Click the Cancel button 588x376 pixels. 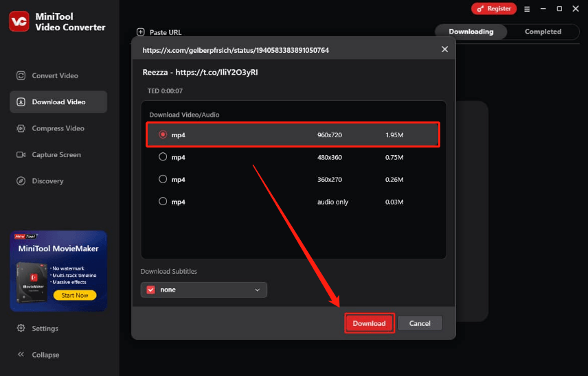420,323
